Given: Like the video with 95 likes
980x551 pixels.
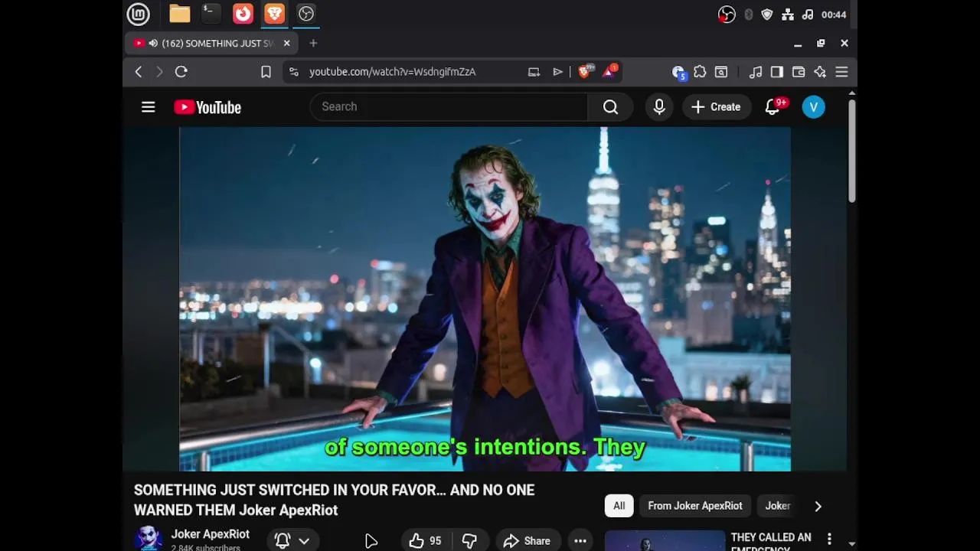Looking at the screenshot, I should pyautogui.click(x=425, y=541).
